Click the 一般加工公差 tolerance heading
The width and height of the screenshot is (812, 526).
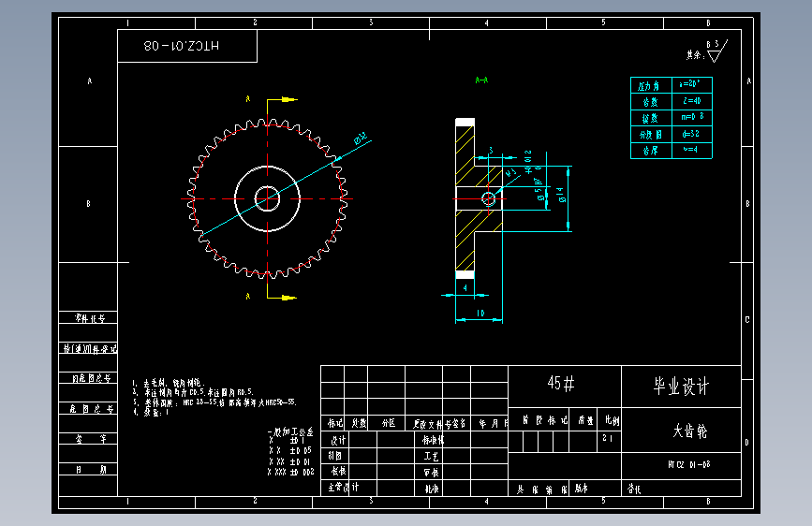(x=290, y=431)
